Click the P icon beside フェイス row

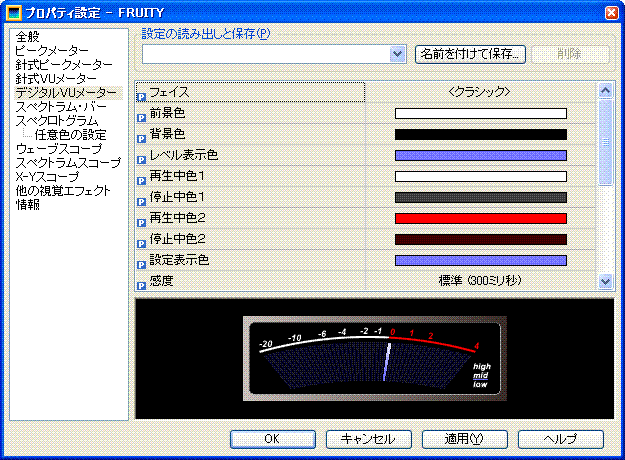coord(141,93)
